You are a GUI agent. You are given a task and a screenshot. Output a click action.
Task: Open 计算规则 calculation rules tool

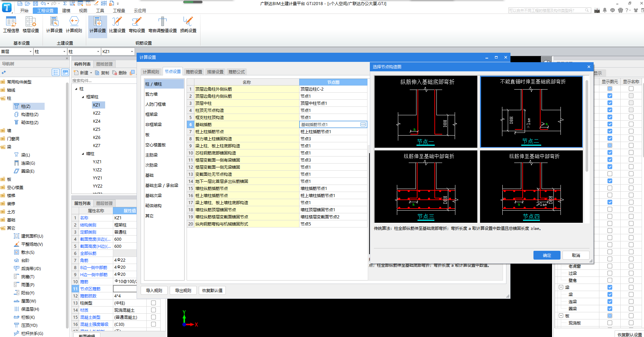pos(74,24)
